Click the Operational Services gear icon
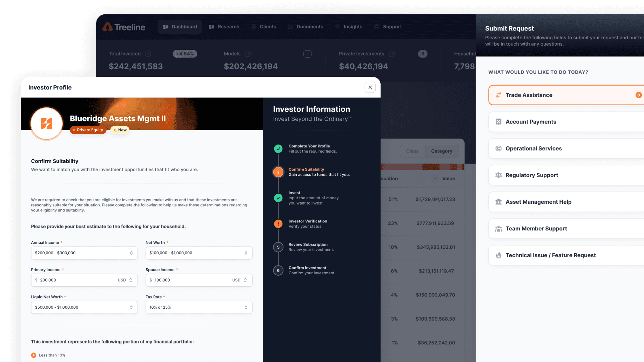 (x=498, y=148)
